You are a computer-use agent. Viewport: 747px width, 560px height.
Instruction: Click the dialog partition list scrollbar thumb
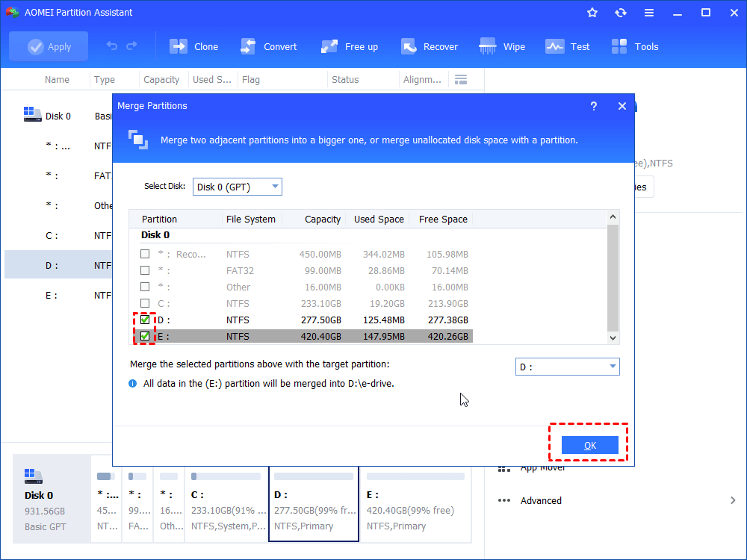[x=613, y=278]
